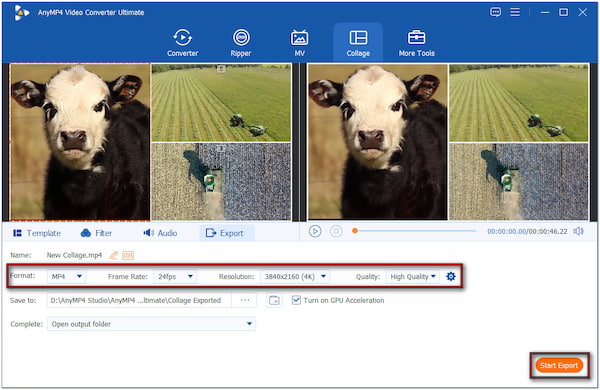The width and height of the screenshot is (600, 390).
Task: Expand the Format MP4 dropdown
Action: 67,276
